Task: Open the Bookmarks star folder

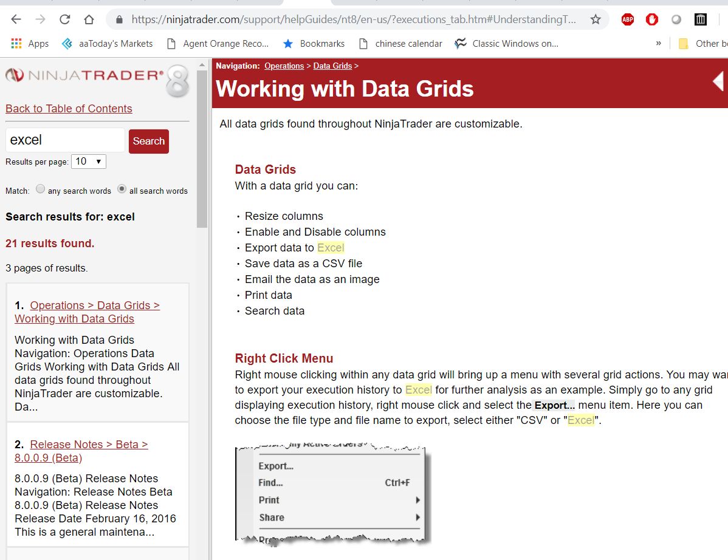Action: pyautogui.click(x=314, y=44)
